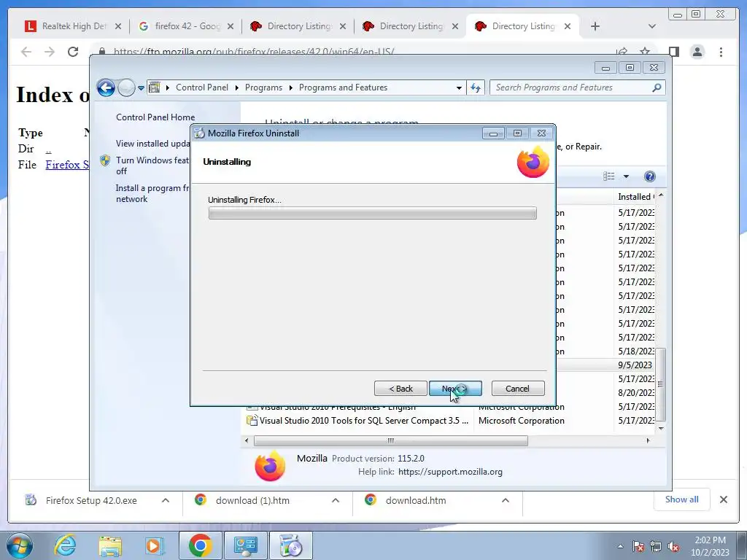The image size is (747, 560).
Task: Click the Windows features shield icon
Action: [x=105, y=160]
